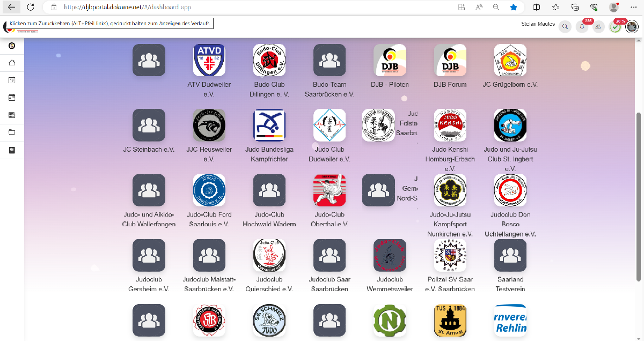Open browser split screen icon
This screenshot has height=341, width=644.
coord(537,7)
